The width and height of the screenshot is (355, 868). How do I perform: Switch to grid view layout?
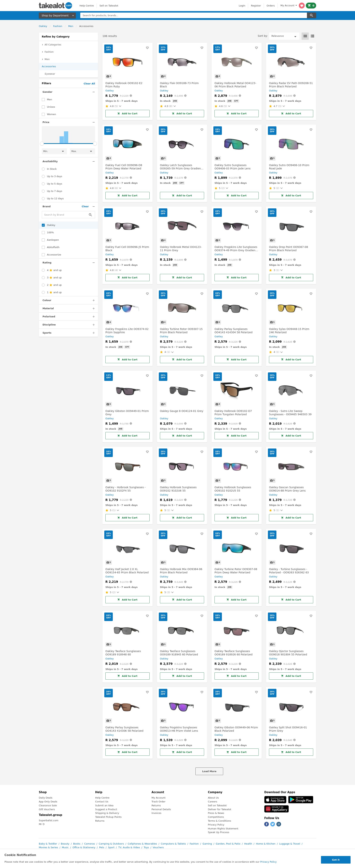(x=305, y=36)
